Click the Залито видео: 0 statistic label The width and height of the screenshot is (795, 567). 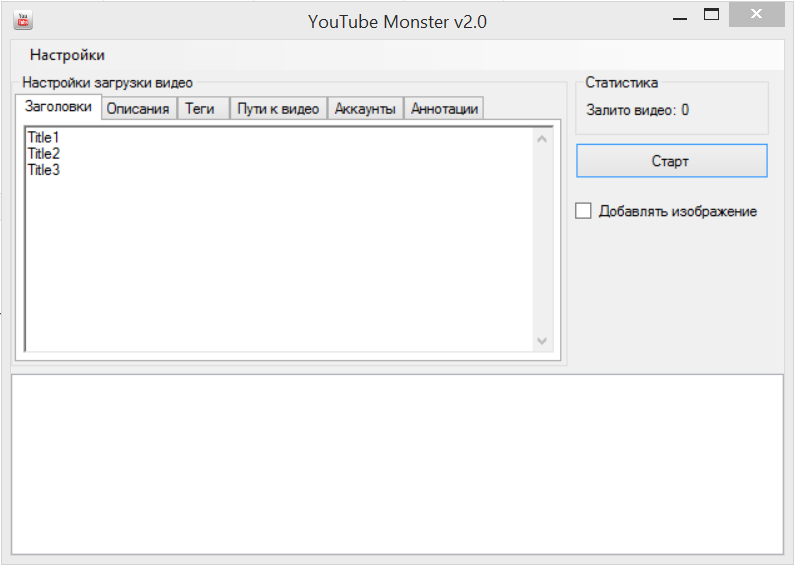(x=637, y=110)
